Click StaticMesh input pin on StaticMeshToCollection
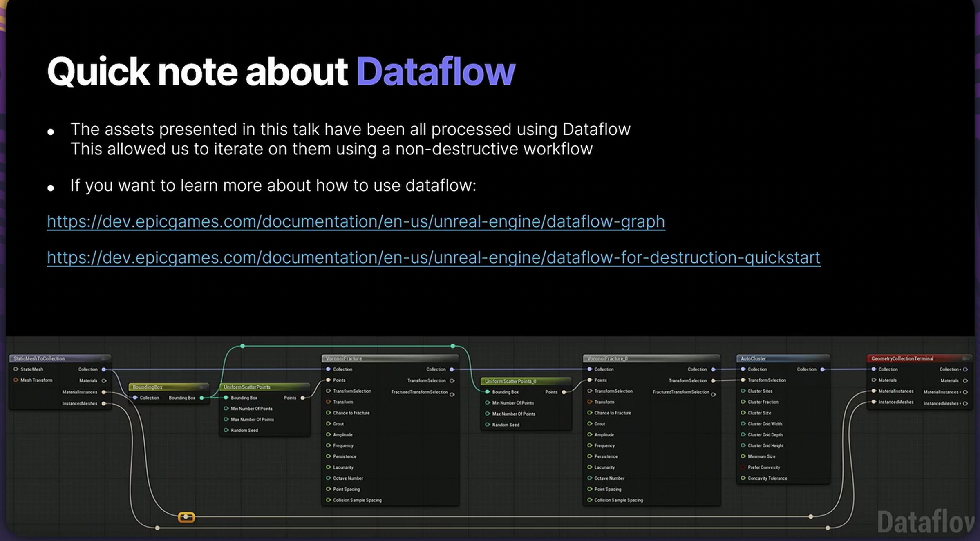This screenshot has height=541, width=980. [x=16, y=369]
